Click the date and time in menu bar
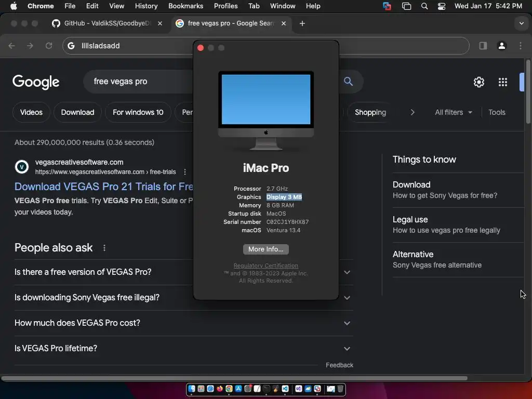This screenshot has width=532, height=399. point(488,6)
